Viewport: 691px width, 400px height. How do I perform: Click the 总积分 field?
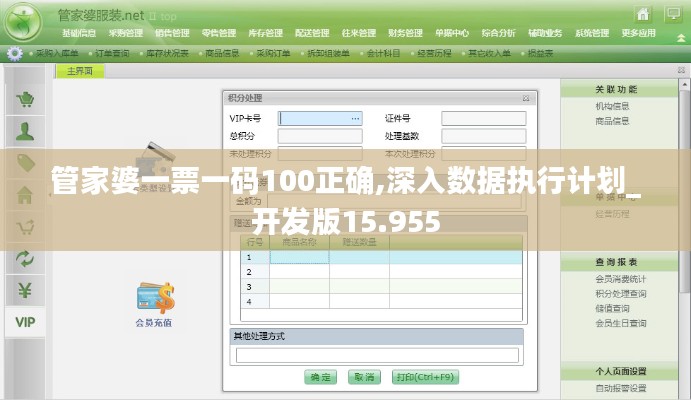(320, 136)
